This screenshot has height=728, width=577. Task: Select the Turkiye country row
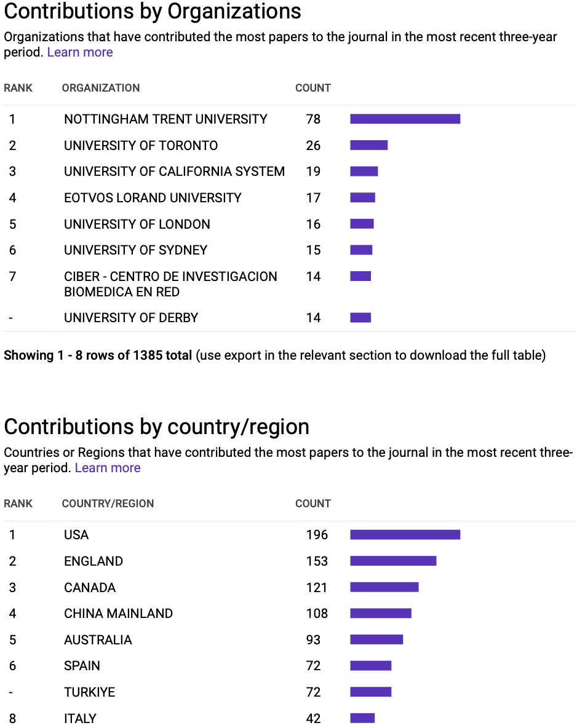coord(290,692)
